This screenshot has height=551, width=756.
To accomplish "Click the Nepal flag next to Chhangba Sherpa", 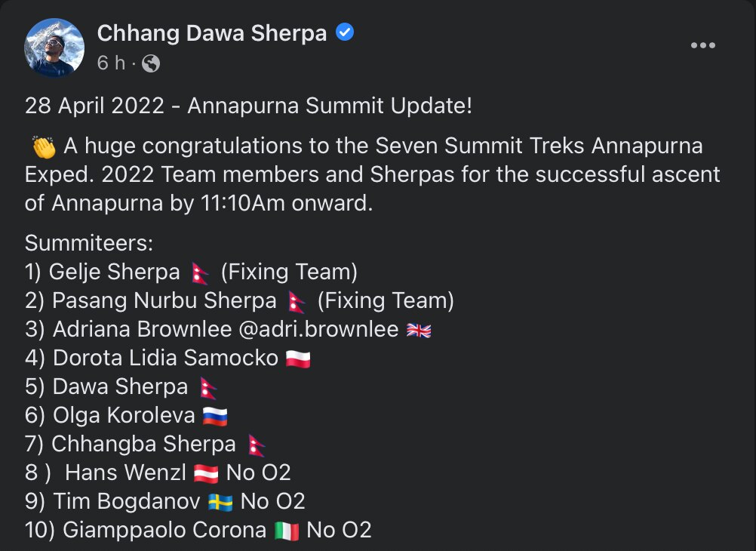I will pos(257,445).
